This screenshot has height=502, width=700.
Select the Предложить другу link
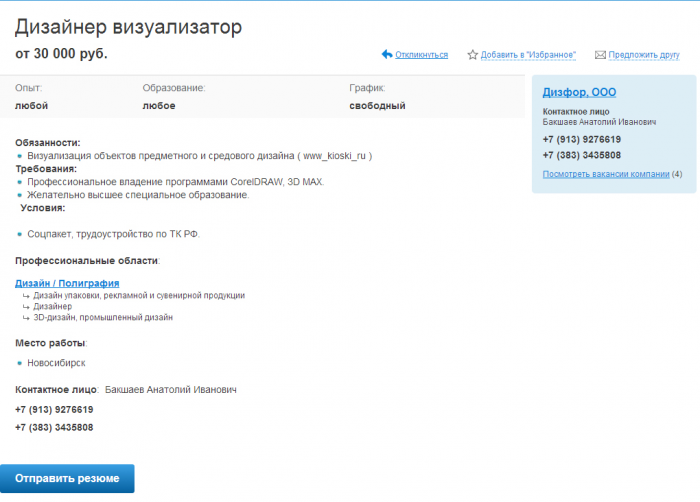pyautogui.click(x=643, y=55)
